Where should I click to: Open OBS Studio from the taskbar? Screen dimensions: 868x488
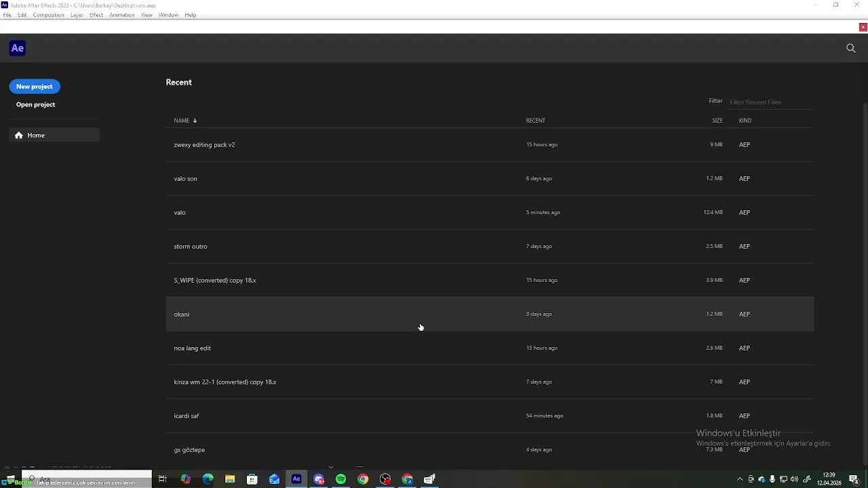click(x=385, y=479)
